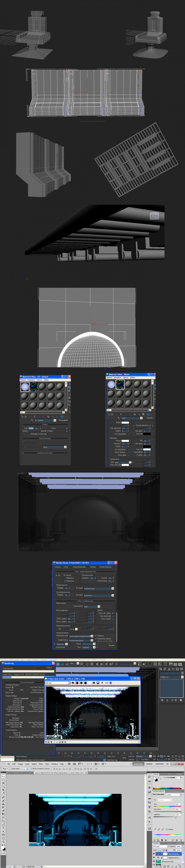This screenshot has height=868, width=185.
Task: Toggle Randomize samples checkbox
Action: click(x=96, y=639)
